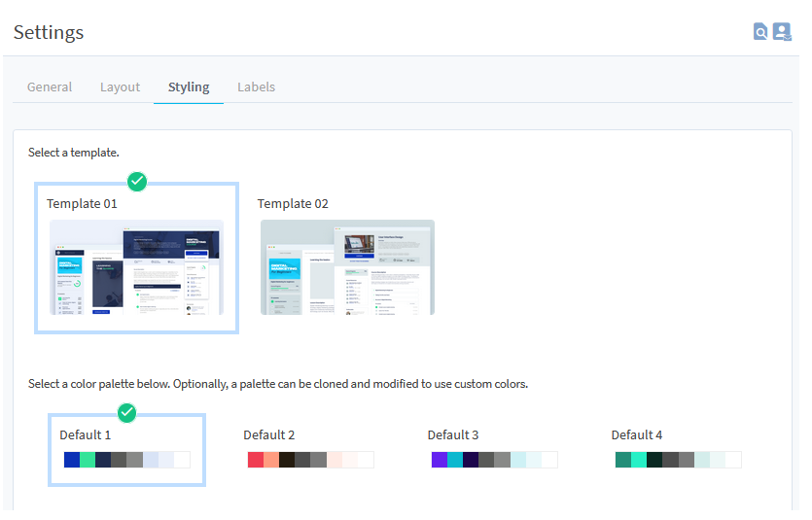The height and width of the screenshot is (520, 812).
Task: Select the Styling tab
Action: pos(189,87)
